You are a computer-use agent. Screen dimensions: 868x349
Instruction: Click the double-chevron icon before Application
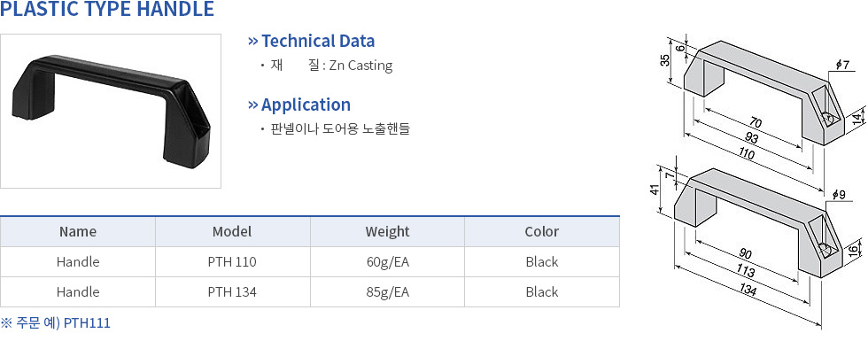(253, 105)
